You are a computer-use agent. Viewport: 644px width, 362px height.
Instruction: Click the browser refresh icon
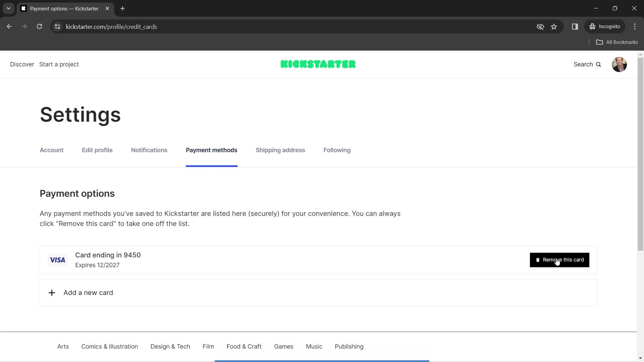(x=39, y=26)
